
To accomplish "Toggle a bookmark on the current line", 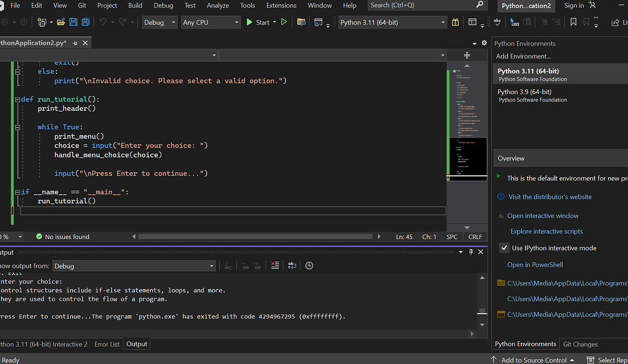I will point(574,22).
